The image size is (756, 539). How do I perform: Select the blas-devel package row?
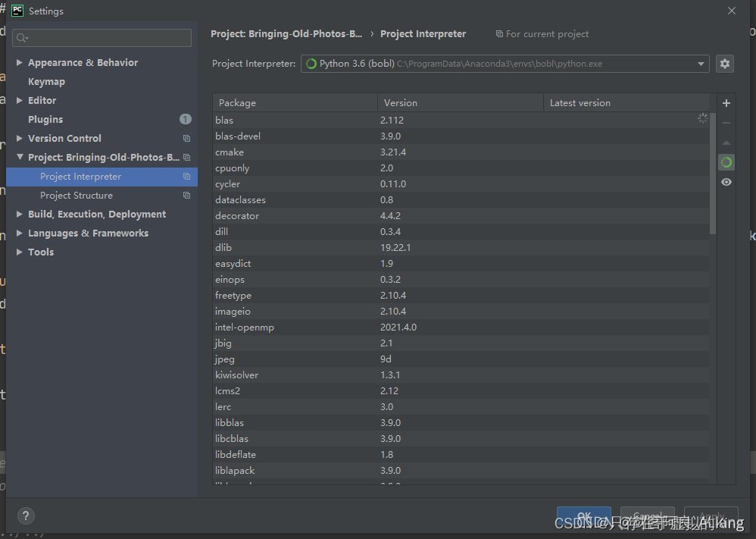(x=461, y=136)
